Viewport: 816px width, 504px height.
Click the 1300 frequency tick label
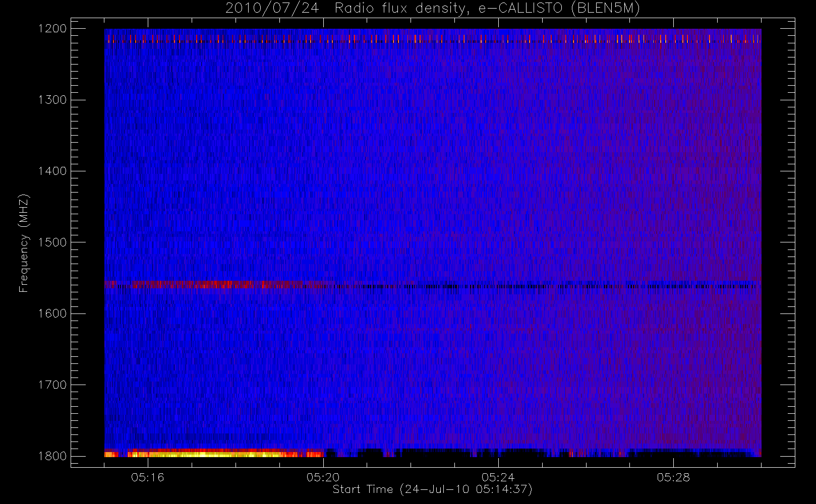click(52, 100)
